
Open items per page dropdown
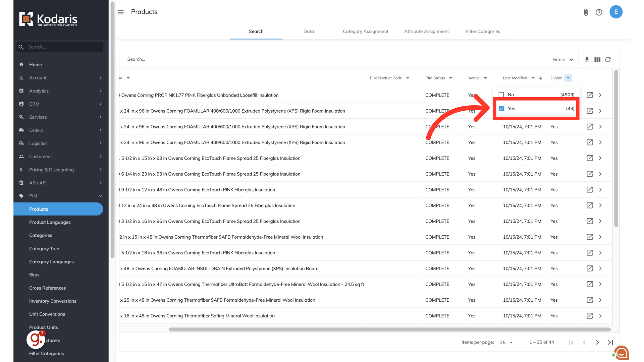(506, 342)
